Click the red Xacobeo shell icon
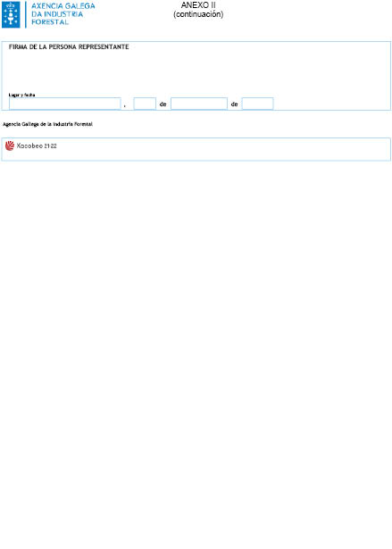The width and height of the screenshot is (392, 549). (x=10, y=146)
